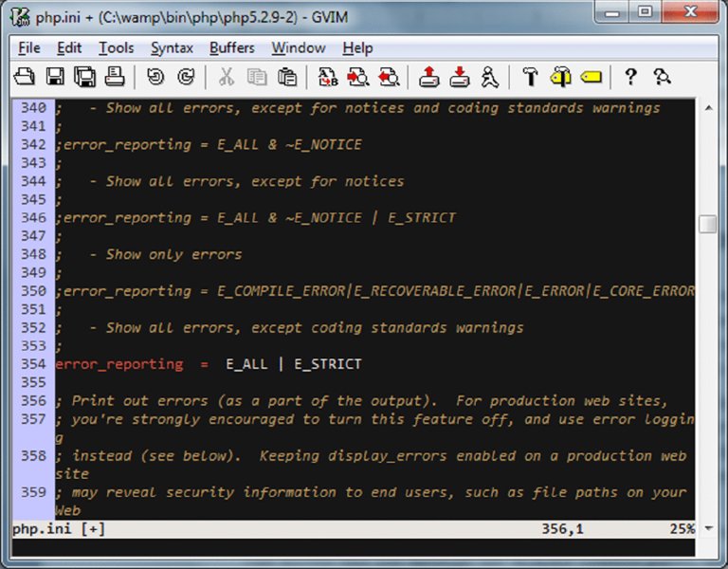Click the Open file toolbar icon
This screenshot has height=569, width=728.
[x=25, y=77]
